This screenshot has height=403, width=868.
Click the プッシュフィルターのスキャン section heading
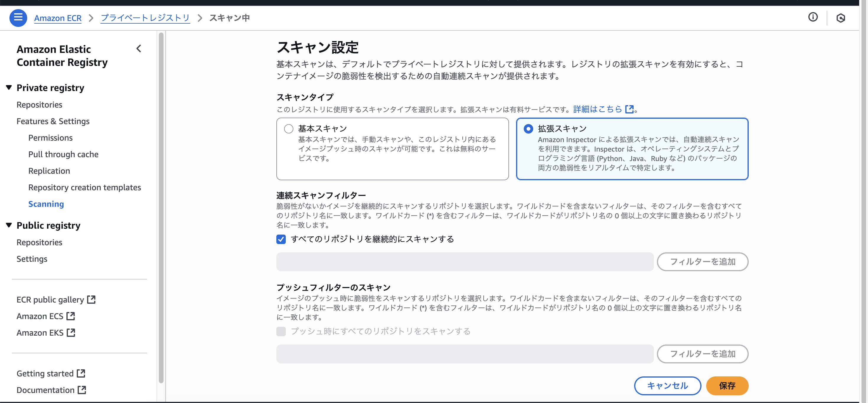[x=334, y=287]
